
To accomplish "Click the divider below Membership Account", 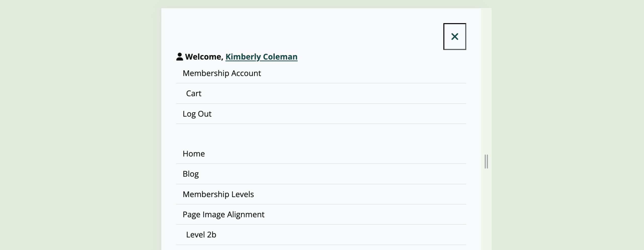I will click(321, 83).
